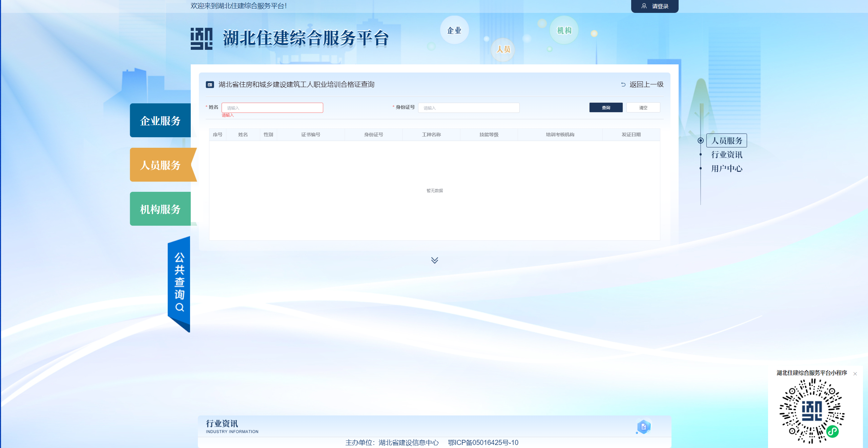Image resolution: width=868 pixels, height=448 pixels.
Task: Click the 湖北住建综合服务平台 logo icon
Action: point(201,38)
